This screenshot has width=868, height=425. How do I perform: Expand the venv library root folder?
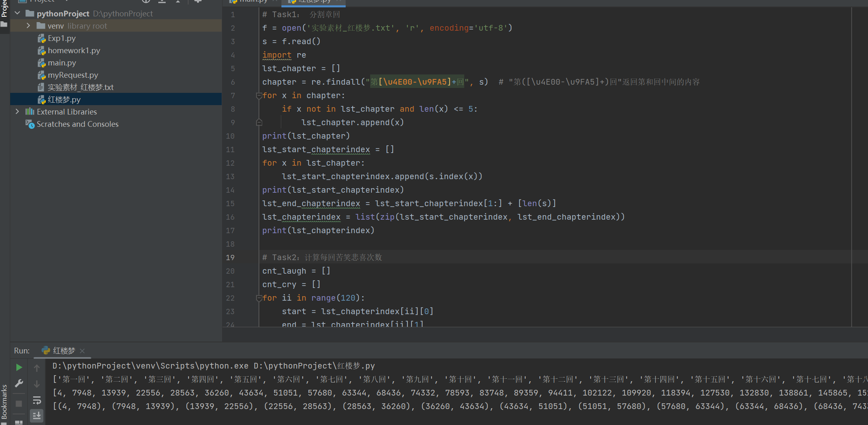click(x=28, y=26)
